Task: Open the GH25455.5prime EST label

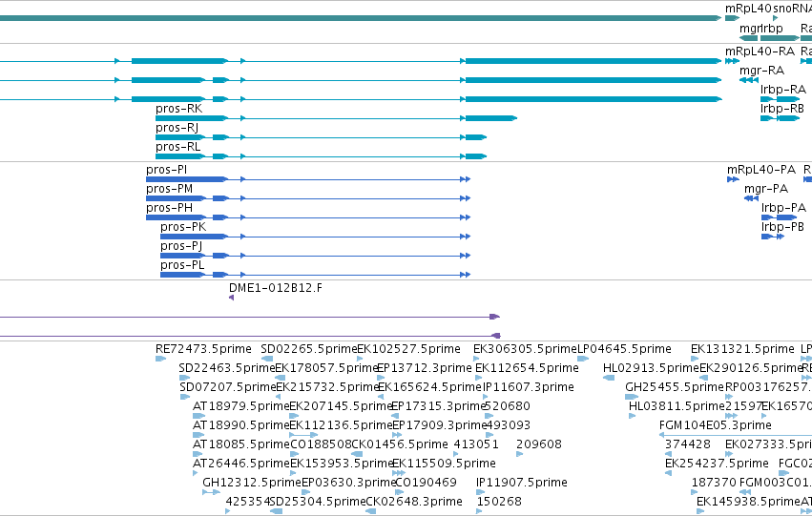Action: pyautogui.click(x=675, y=387)
